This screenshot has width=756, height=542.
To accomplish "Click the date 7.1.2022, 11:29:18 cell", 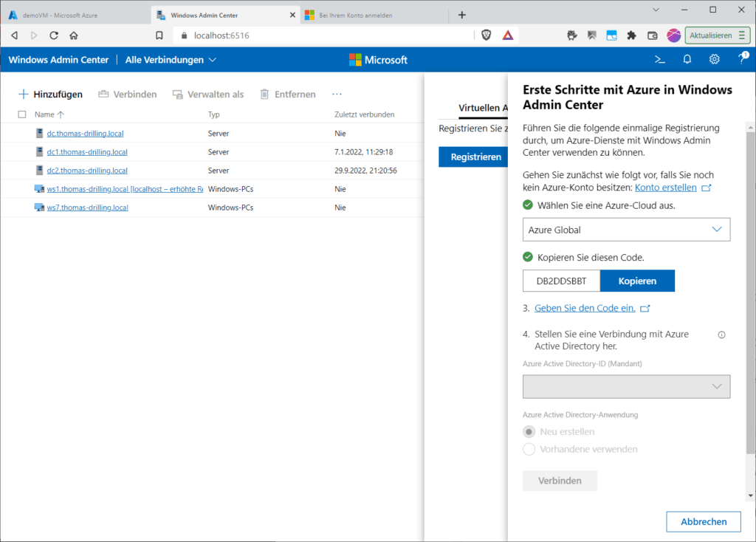I will click(x=363, y=152).
